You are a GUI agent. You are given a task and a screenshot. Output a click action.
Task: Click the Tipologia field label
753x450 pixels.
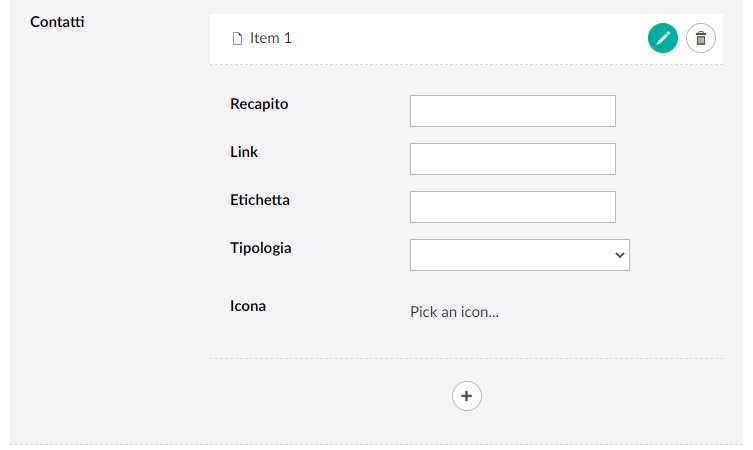tap(261, 248)
